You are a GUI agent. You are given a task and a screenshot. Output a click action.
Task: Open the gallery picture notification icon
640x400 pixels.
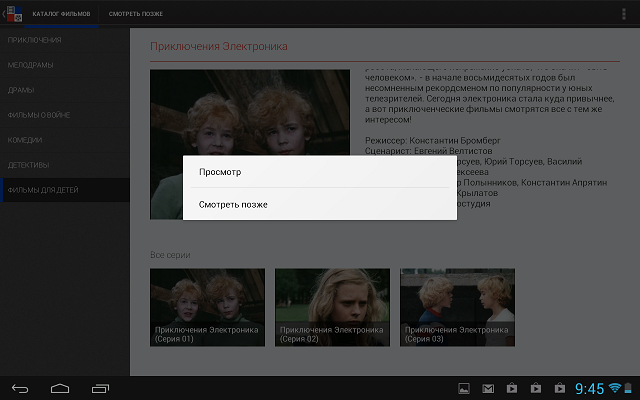point(464,388)
